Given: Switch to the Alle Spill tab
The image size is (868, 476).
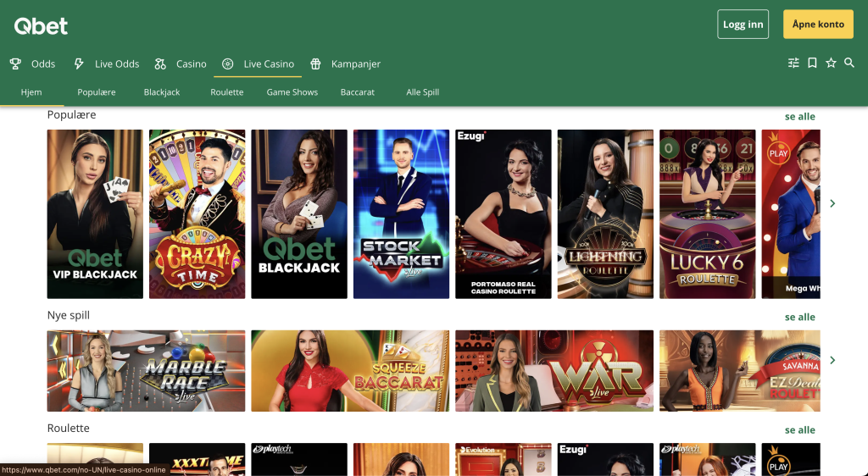Looking at the screenshot, I should pyautogui.click(x=423, y=92).
